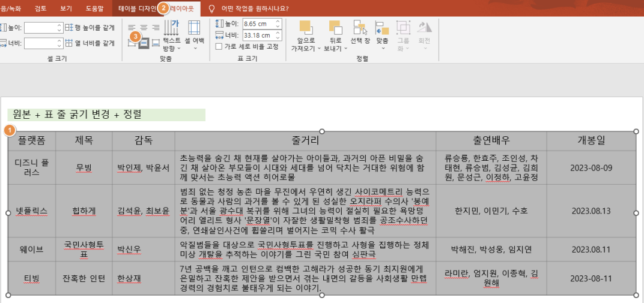Switch to 테이블 디자인 tab

pos(137,8)
